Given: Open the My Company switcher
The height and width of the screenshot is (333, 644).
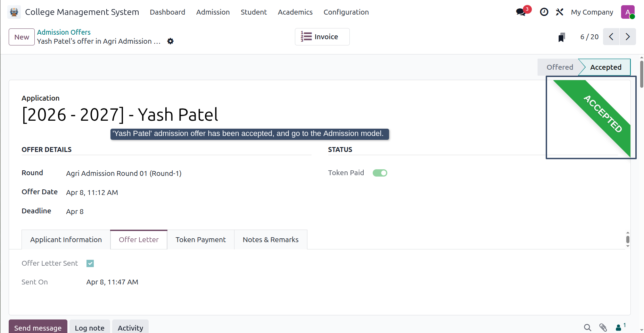Looking at the screenshot, I should coord(592,12).
